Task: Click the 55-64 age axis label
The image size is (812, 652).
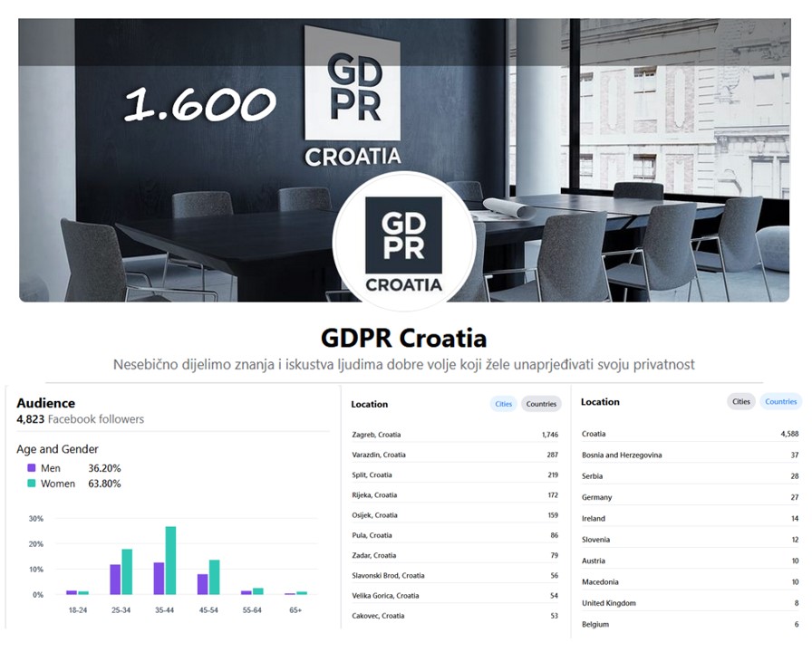Action: click(252, 610)
